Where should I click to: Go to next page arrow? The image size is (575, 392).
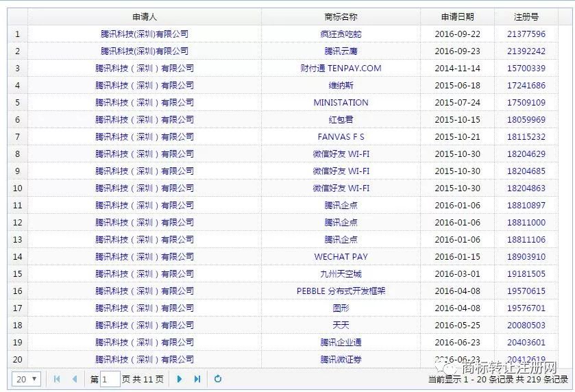pos(180,379)
